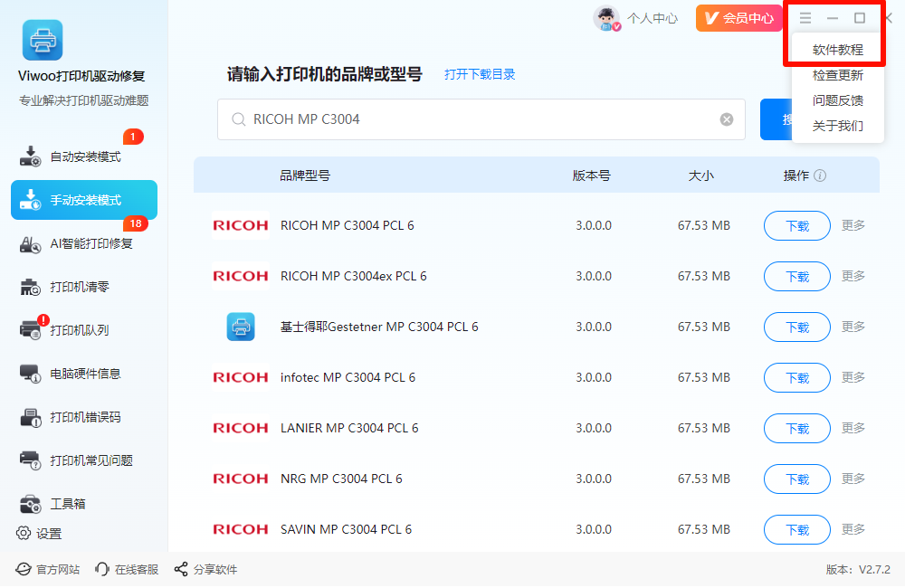Click RICOH logo beside MP C3004 PCL 6

241,225
